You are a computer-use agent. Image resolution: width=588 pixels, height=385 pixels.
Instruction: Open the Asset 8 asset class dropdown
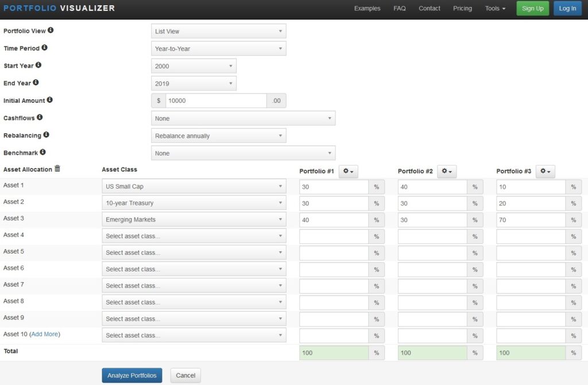[194, 302]
